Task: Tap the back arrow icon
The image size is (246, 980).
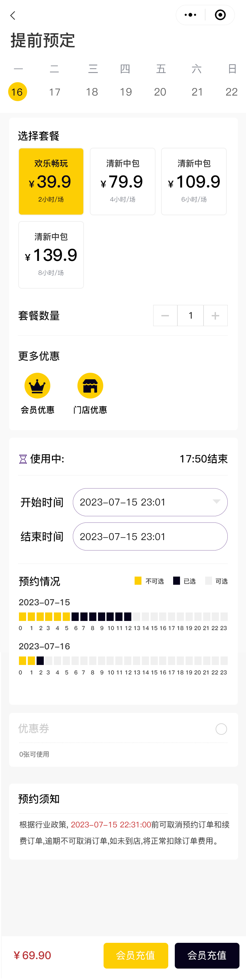Action: pos(13,16)
